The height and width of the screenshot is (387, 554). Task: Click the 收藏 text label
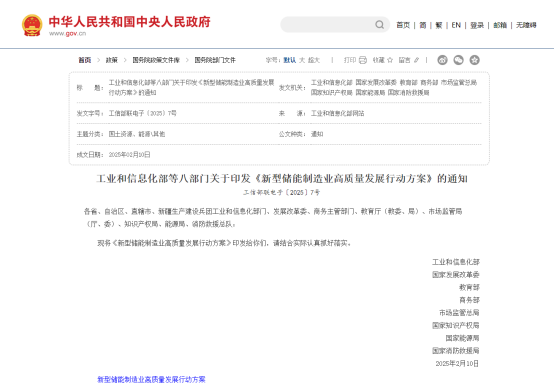click(378, 60)
